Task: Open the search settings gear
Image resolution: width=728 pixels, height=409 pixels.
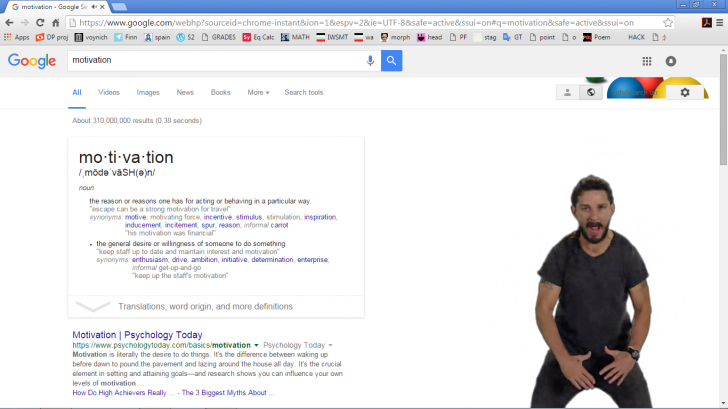Action: [x=685, y=92]
